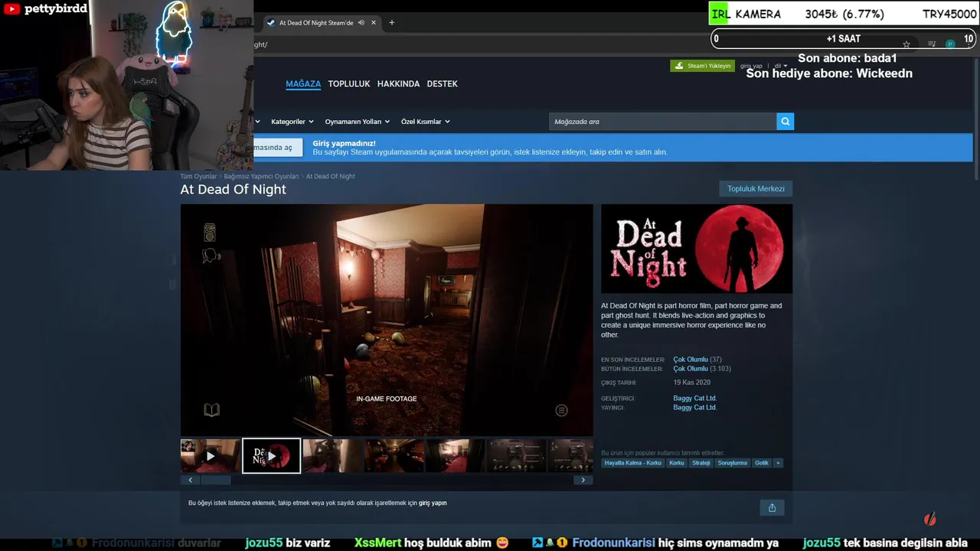Open the dil language dropdown
This screenshot has height=551, width=980.
[780, 66]
